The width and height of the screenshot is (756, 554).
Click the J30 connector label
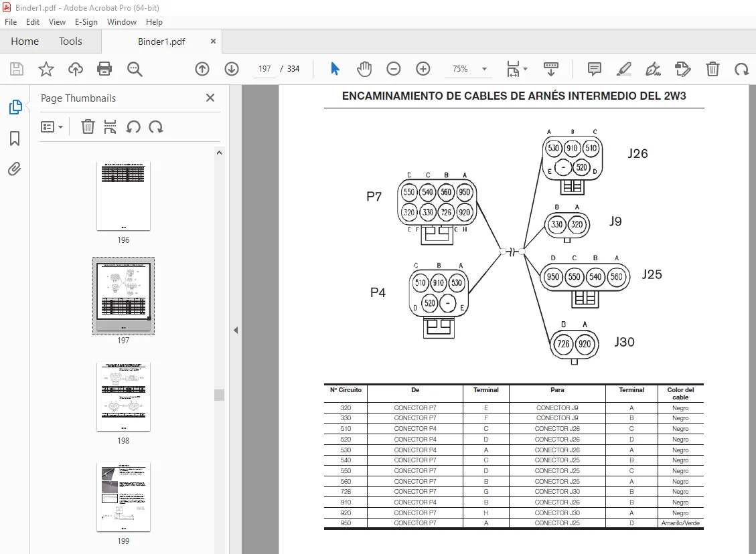624,342
